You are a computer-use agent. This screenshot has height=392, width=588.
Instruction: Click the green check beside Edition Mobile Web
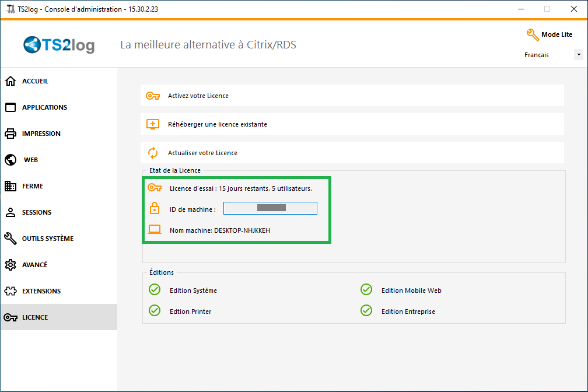coord(366,289)
